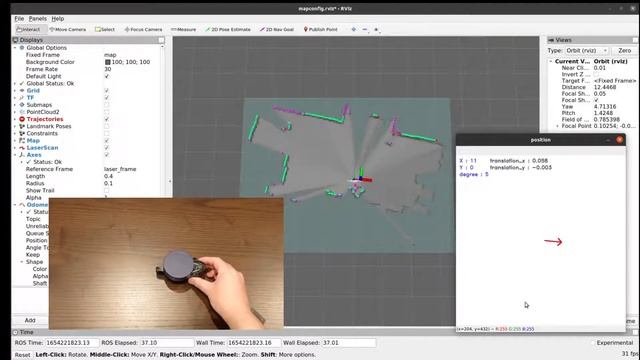Click the Axes display icon

click(x=22, y=155)
